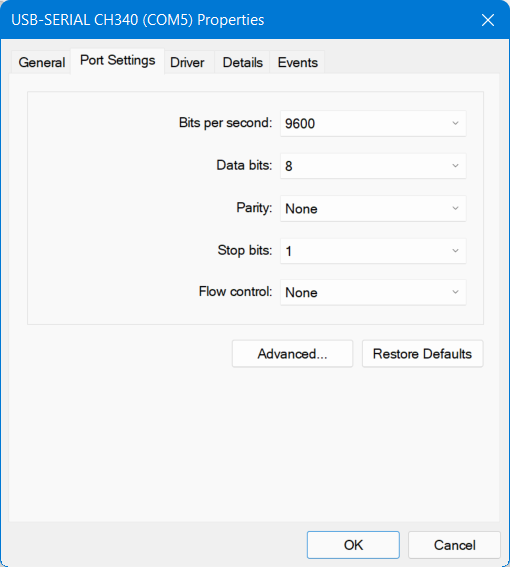This screenshot has height=567, width=510.
Task: Dismiss dialog with Cancel button
Action: pyautogui.click(x=455, y=545)
